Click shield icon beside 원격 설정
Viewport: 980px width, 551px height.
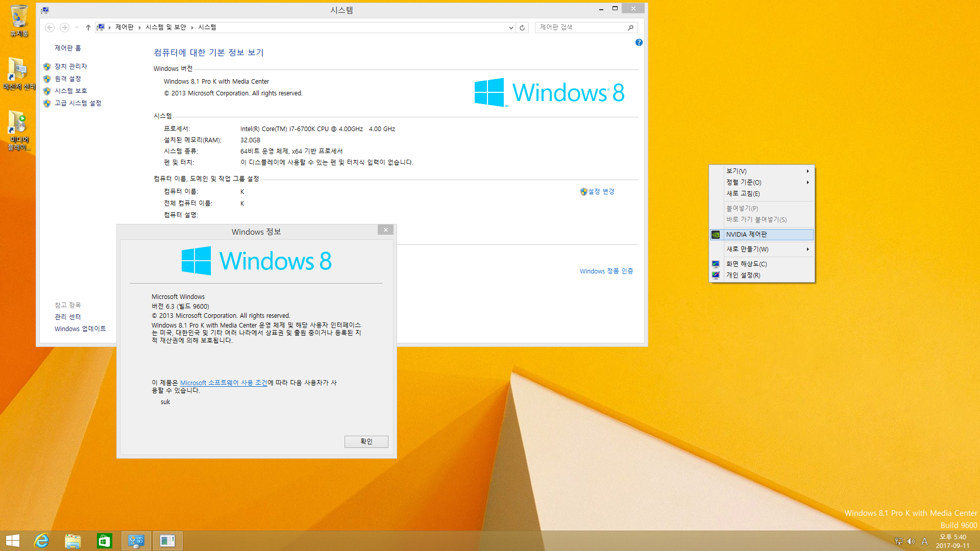(x=47, y=79)
